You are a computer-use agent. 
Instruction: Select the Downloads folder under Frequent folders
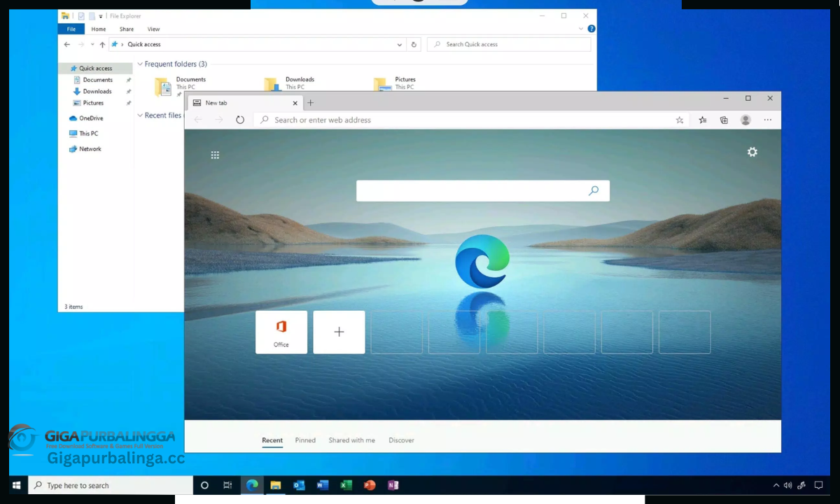[x=289, y=83]
